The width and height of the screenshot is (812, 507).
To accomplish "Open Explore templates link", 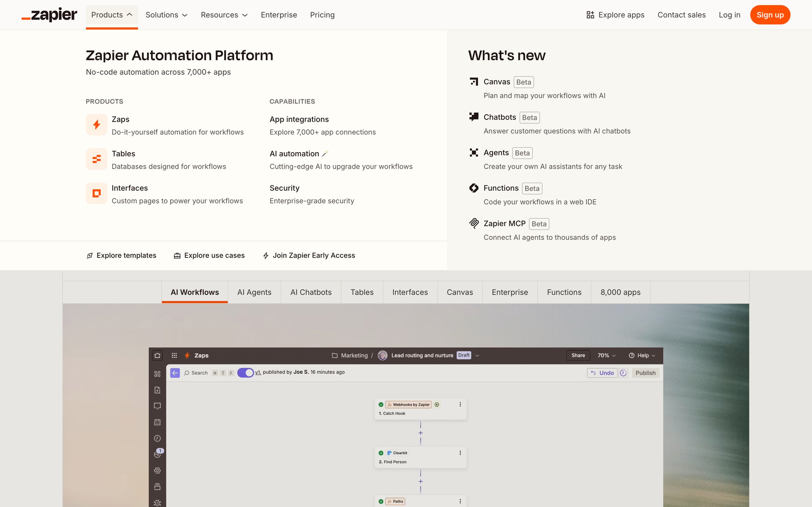I will coord(121,256).
